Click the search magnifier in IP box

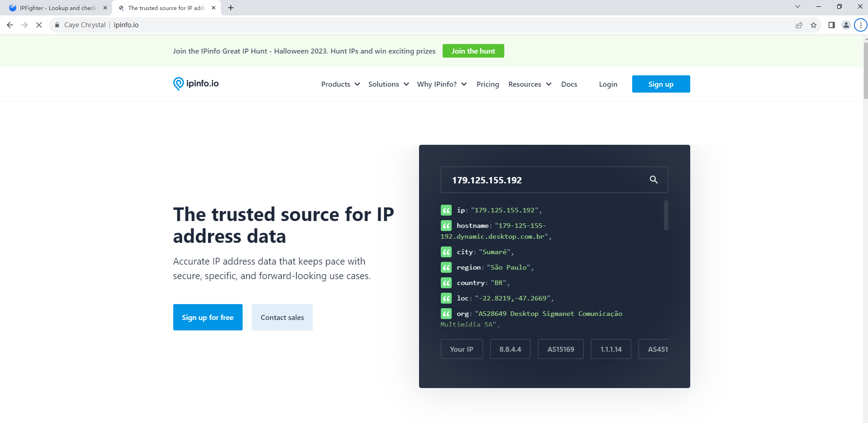point(653,180)
